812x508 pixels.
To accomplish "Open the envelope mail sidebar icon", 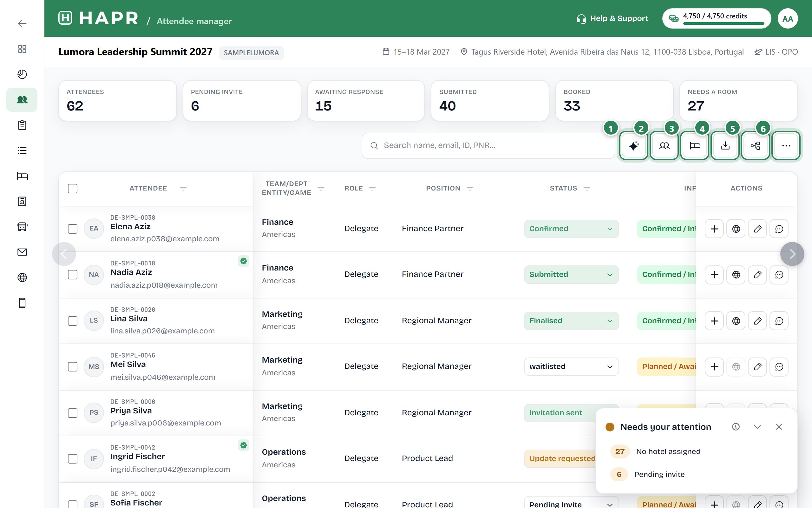I will 22,252.
